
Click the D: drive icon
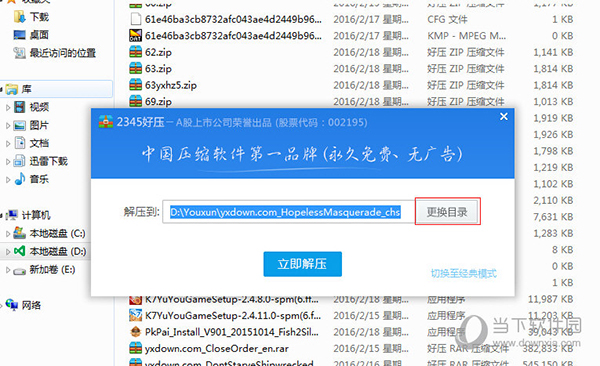pos(20,251)
